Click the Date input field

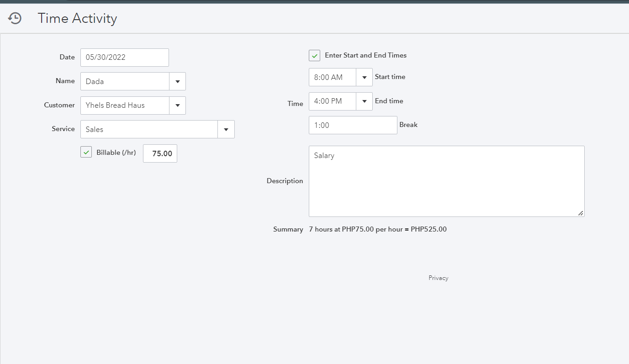[x=124, y=58]
